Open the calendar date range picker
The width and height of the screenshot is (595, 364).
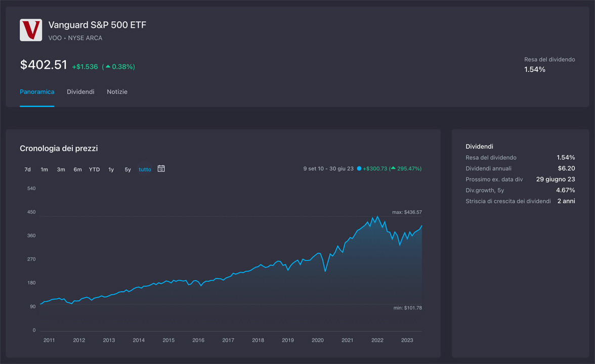tap(161, 169)
